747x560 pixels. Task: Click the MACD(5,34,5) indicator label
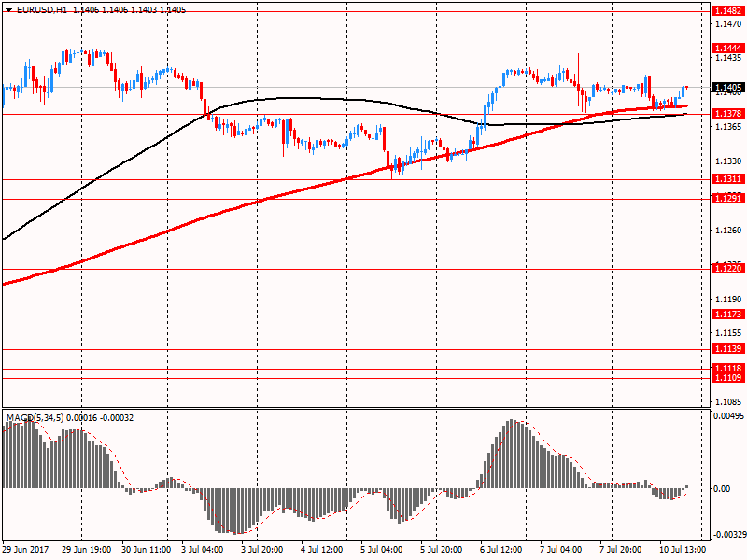pyautogui.click(x=35, y=418)
